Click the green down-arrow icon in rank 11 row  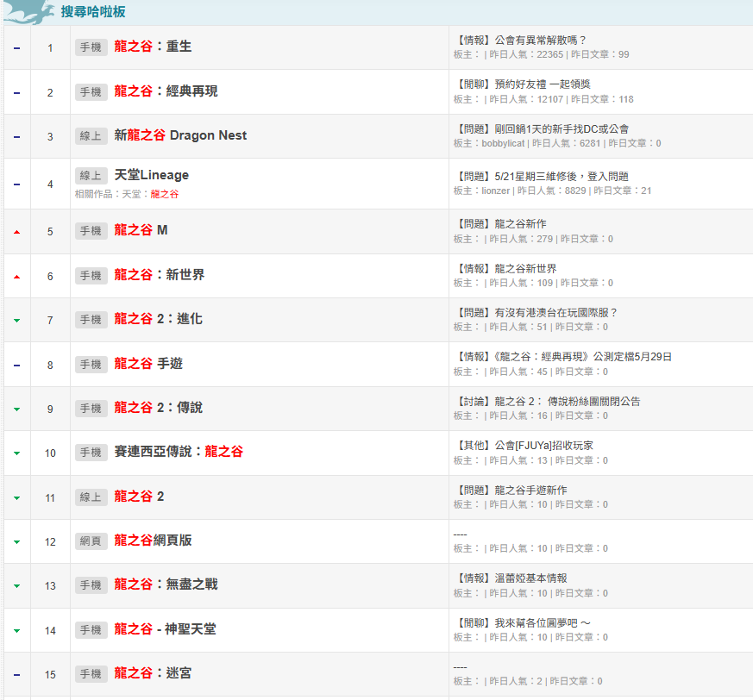(x=16, y=498)
